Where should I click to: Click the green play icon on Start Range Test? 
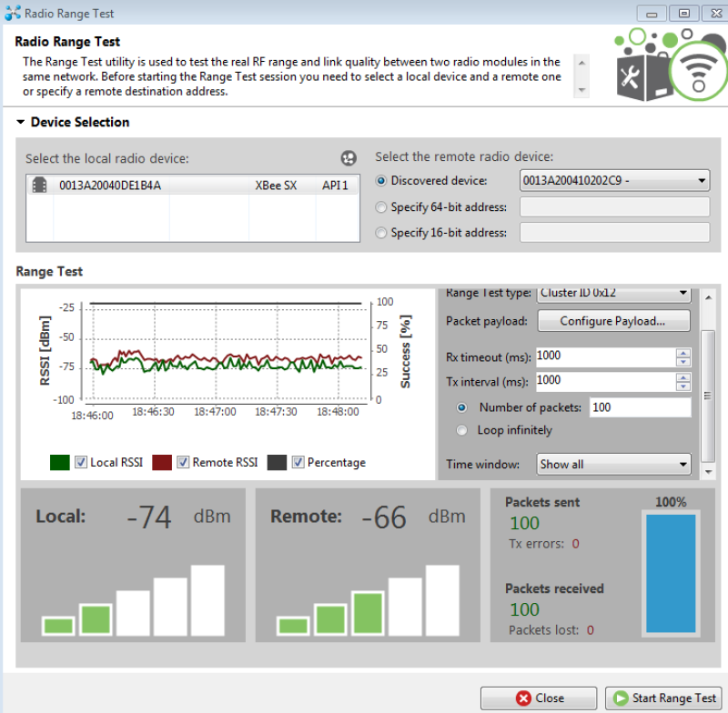coord(621,698)
